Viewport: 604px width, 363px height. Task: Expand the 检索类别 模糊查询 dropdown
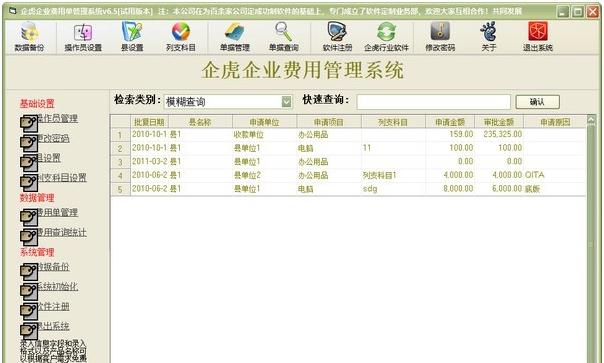pyautogui.click(x=286, y=102)
